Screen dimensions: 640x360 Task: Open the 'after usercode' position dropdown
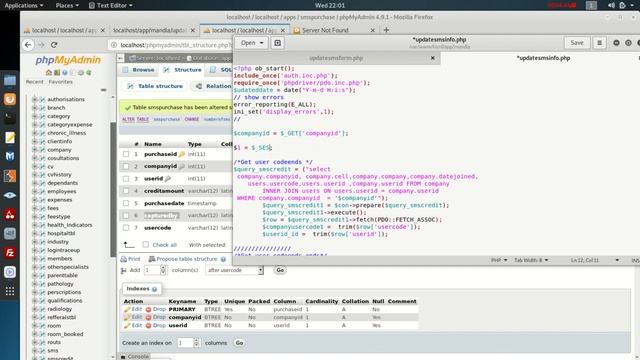(234, 270)
